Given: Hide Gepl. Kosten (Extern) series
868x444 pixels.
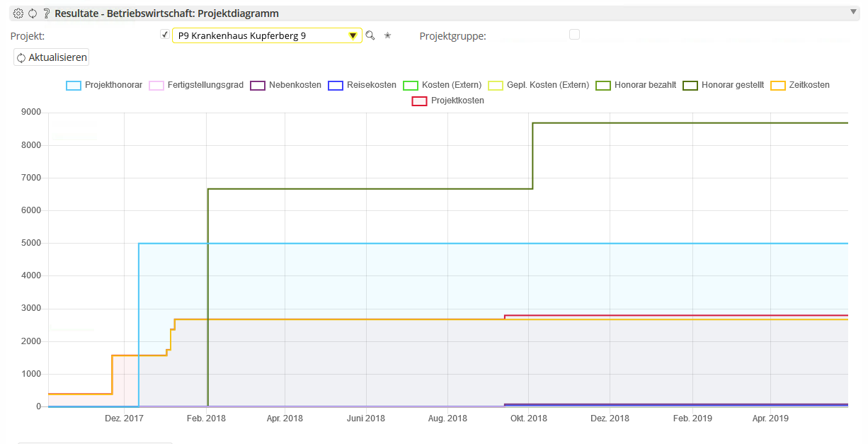Looking at the screenshot, I should click(x=539, y=85).
